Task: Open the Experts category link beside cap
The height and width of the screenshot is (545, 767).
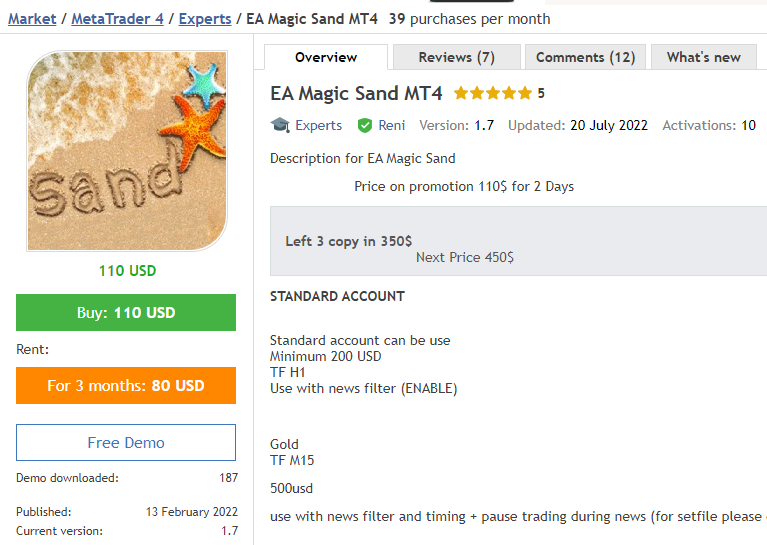Action: [318, 125]
